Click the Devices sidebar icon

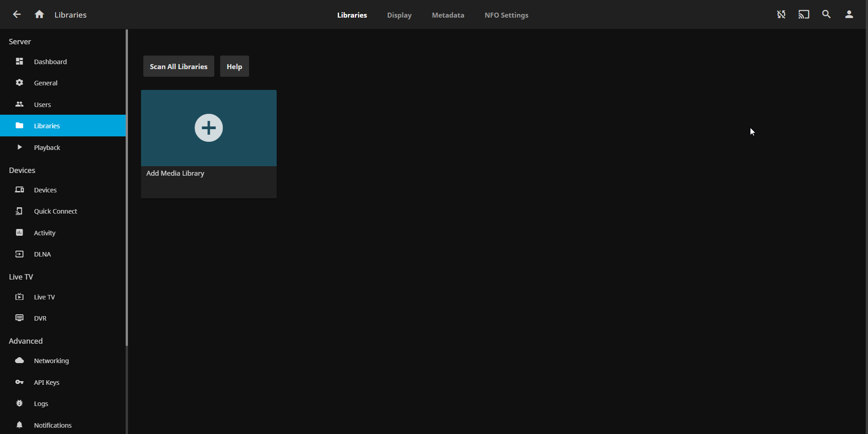coord(19,190)
